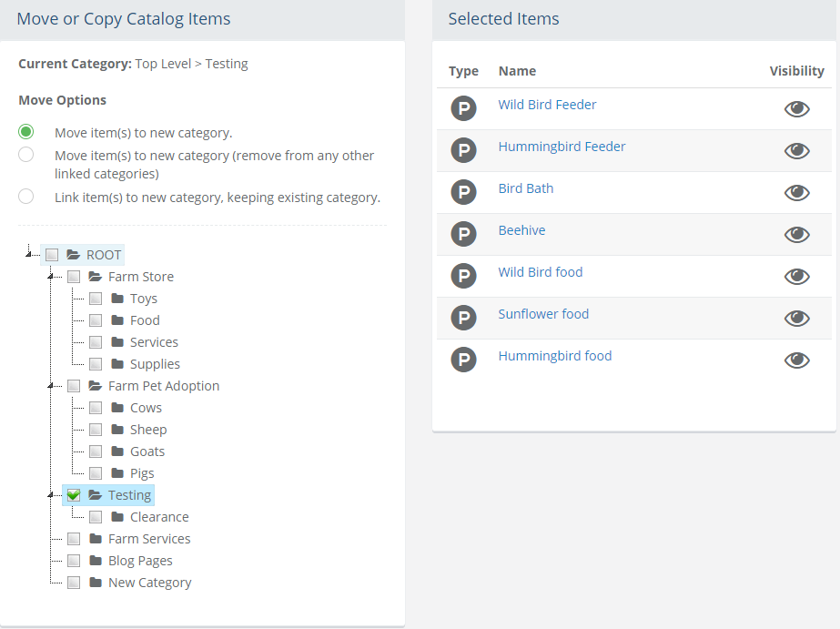Viewport: 840px width, 629px height.
Task: Collapse the Farm Store tree node
Action: (51, 277)
